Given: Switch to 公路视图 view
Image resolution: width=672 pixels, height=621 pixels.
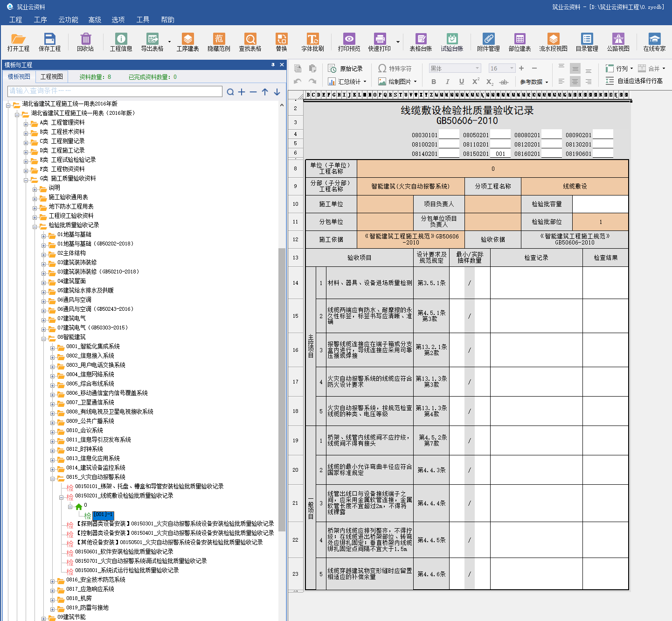Looking at the screenshot, I should click(618, 42).
